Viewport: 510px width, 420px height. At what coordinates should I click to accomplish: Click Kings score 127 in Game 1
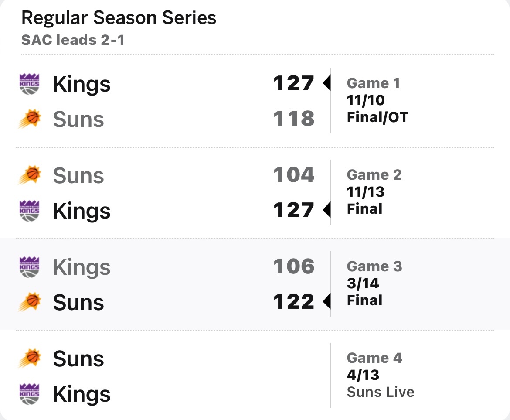pyautogui.click(x=294, y=83)
